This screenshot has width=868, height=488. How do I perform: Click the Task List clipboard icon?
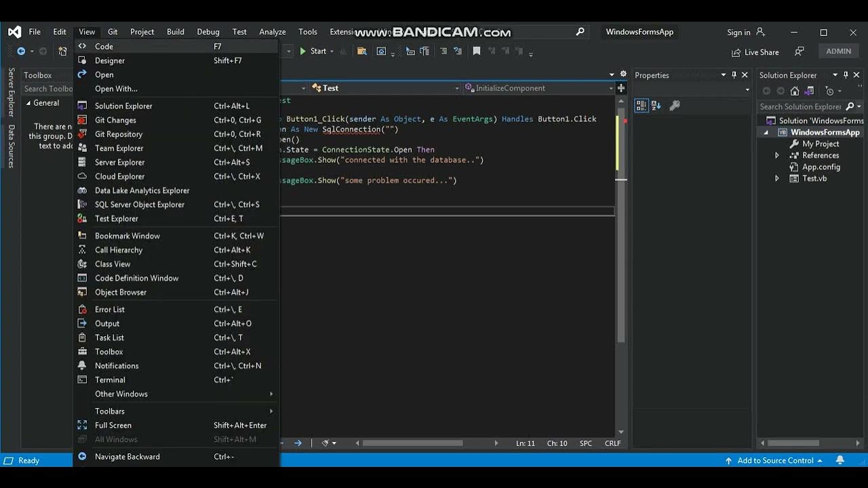pyautogui.click(x=82, y=338)
